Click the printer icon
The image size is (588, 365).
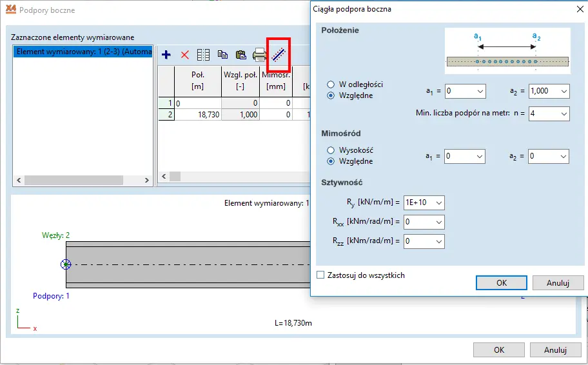260,55
